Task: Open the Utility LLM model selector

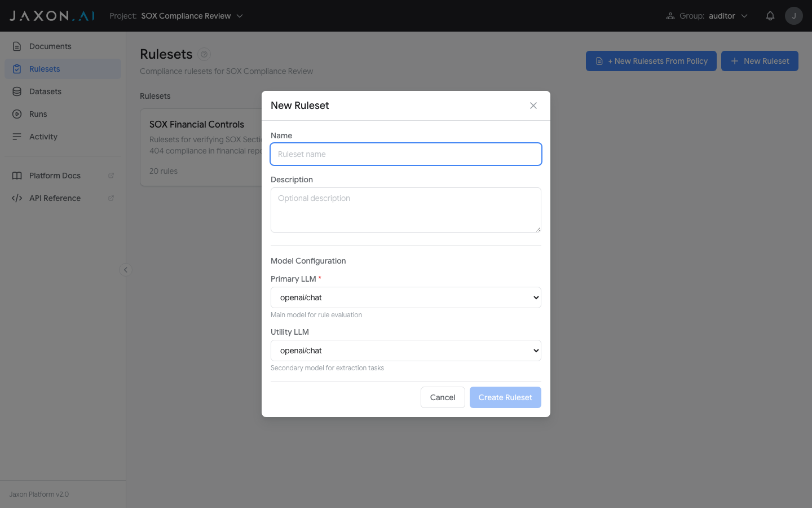Action: click(405, 351)
